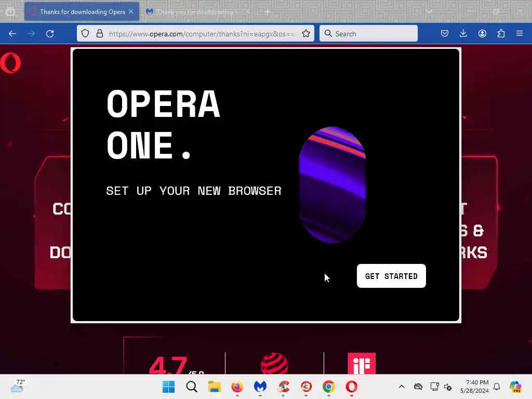Viewport: 532px width, 399px height.
Task: Click the OneDrive cloud tray icon
Action: [x=418, y=387]
